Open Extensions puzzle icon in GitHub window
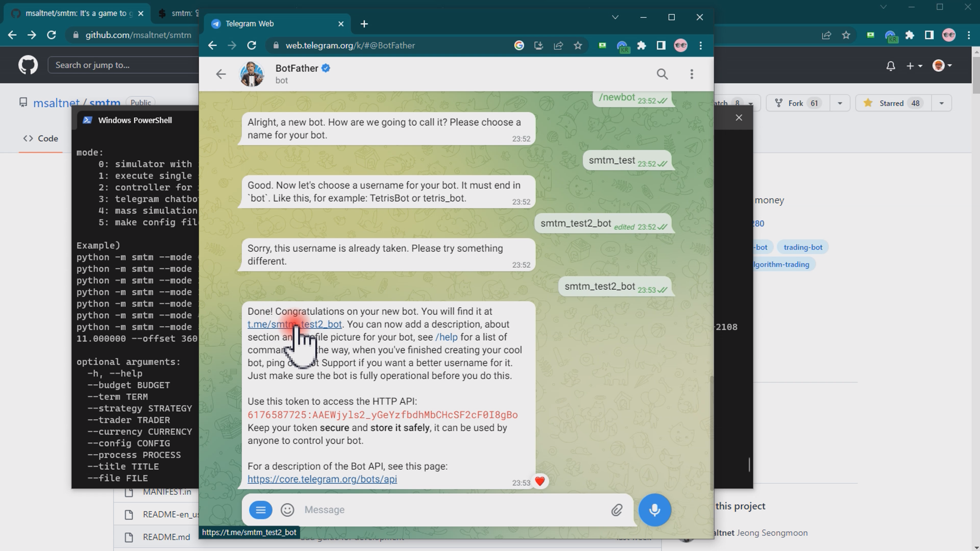 (x=910, y=35)
